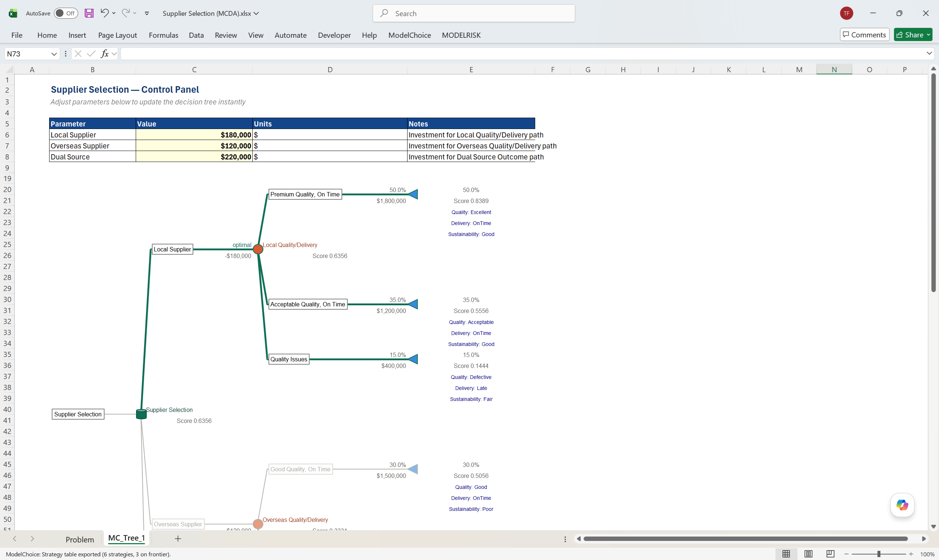
Task: Click previous sheet navigation arrow
Action: point(14,539)
